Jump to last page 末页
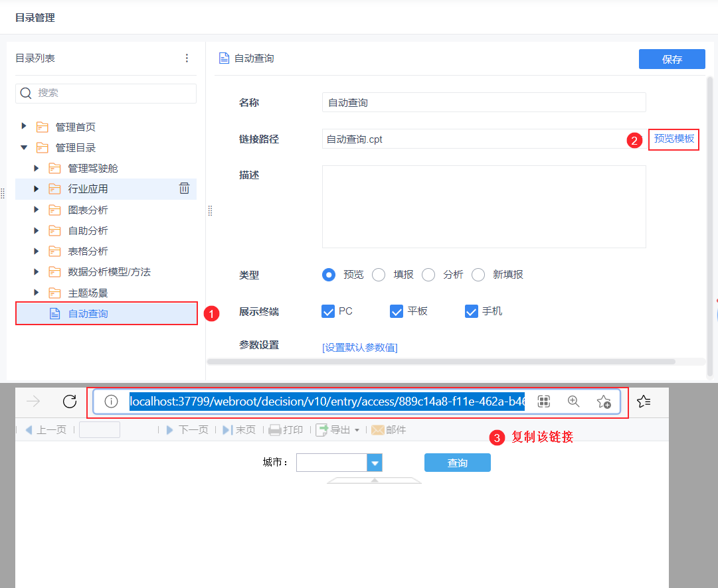This screenshot has width=718, height=588. coord(239,429)
